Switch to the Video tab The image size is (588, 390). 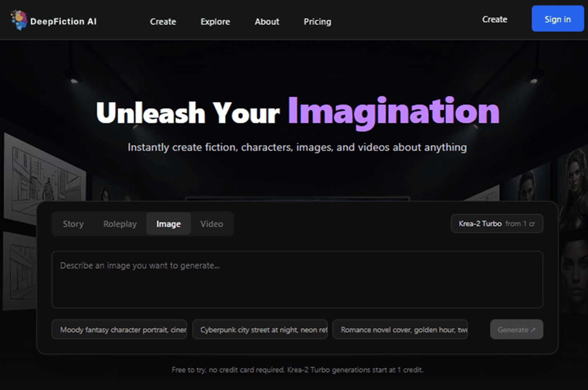(x=212, y=224)
